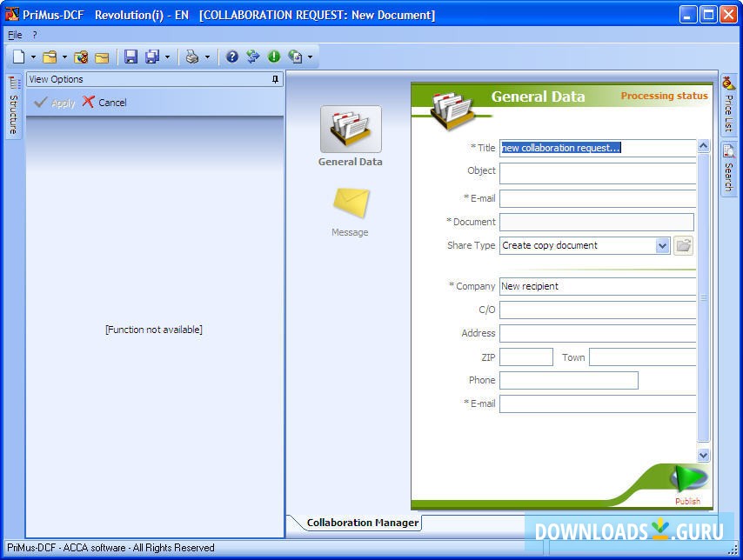Click the browse folder icon beside Share Type
Viewport: 743px width, 560px height.
pos(683,245)
